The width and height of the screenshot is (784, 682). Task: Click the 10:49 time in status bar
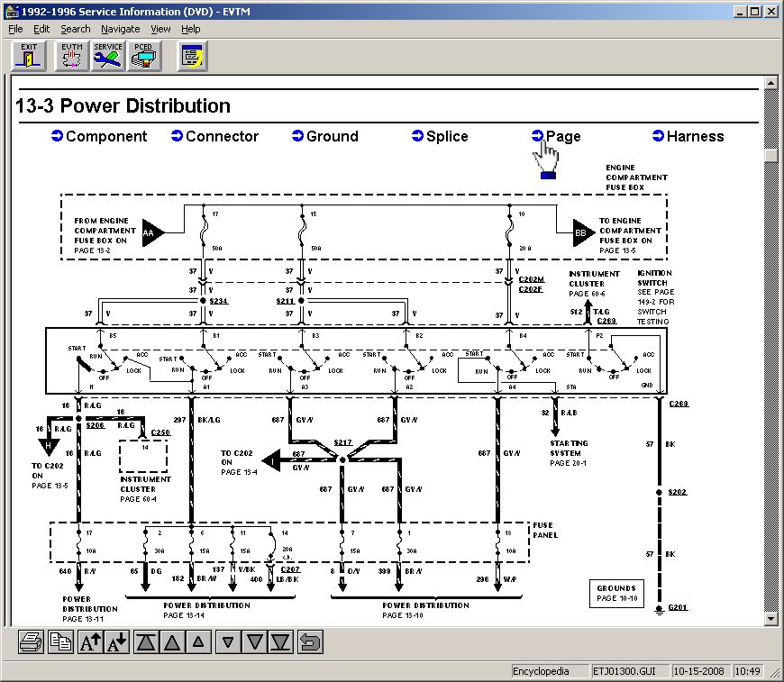click(747, 671)
